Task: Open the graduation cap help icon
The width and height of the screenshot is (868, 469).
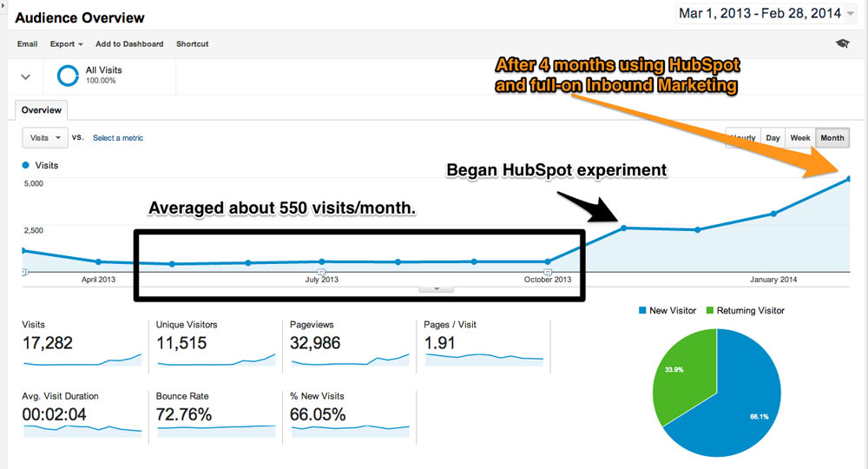Action: [x=843, y=43]
